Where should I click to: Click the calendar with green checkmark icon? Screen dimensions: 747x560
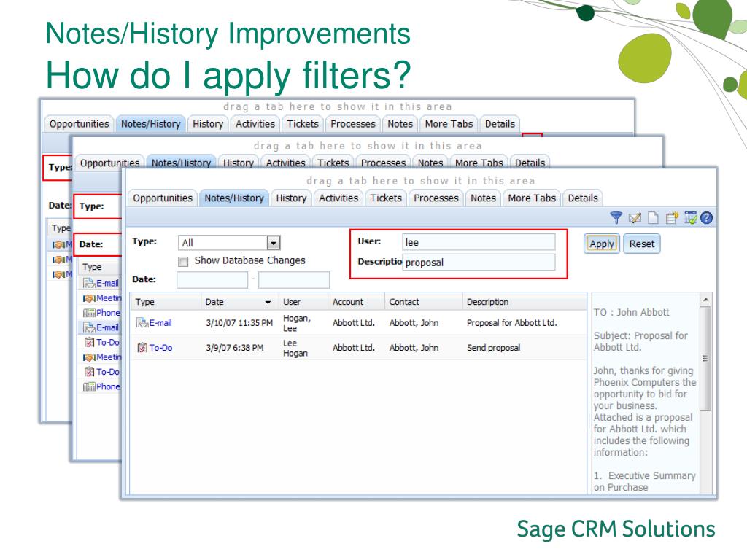click(x=690, y=218)
